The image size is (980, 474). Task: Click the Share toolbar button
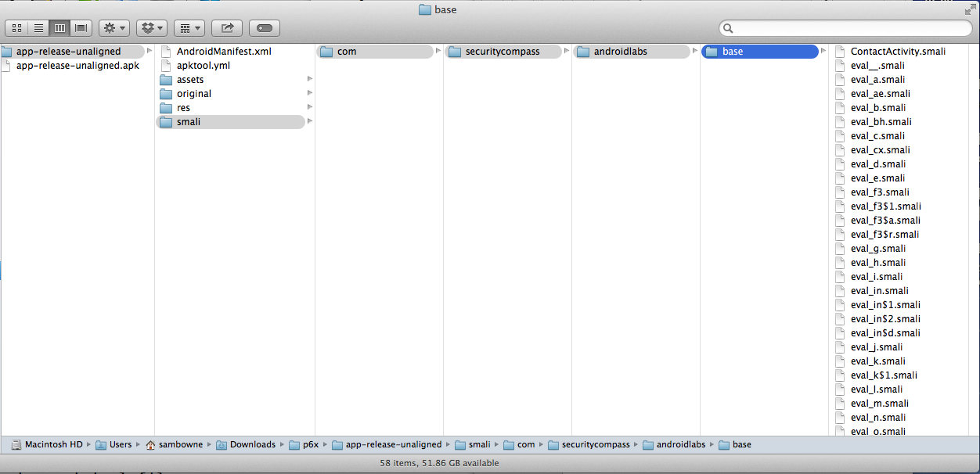pos(227,28)
